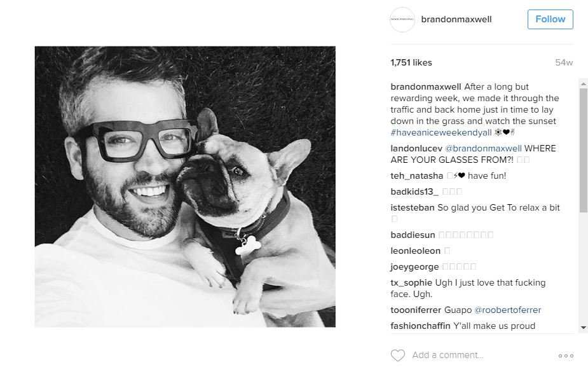Click the comments scrollbar down arrow
This screenshot has height=374, width=588.
coord(583,328)
